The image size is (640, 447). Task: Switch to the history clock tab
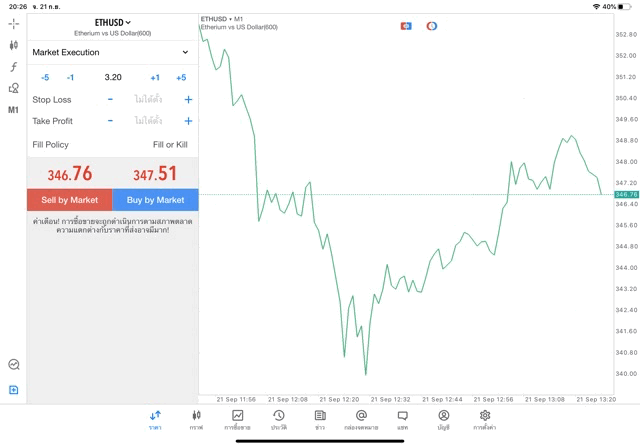coord(278,419)
